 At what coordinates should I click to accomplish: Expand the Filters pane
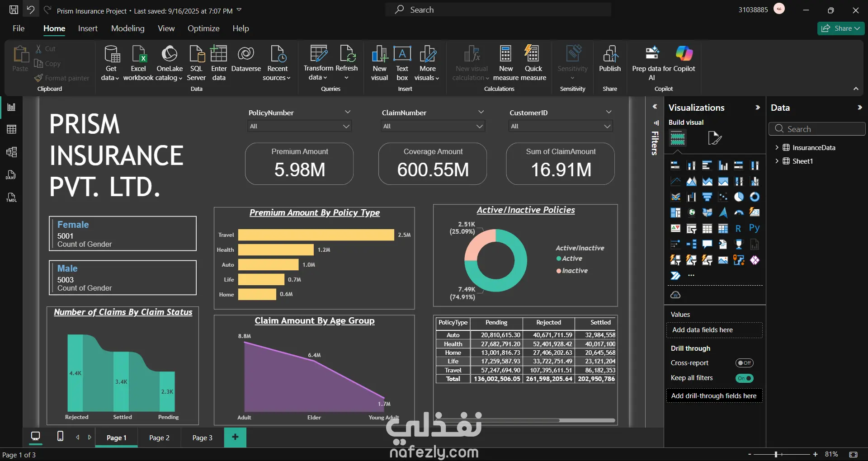(655, 107)
